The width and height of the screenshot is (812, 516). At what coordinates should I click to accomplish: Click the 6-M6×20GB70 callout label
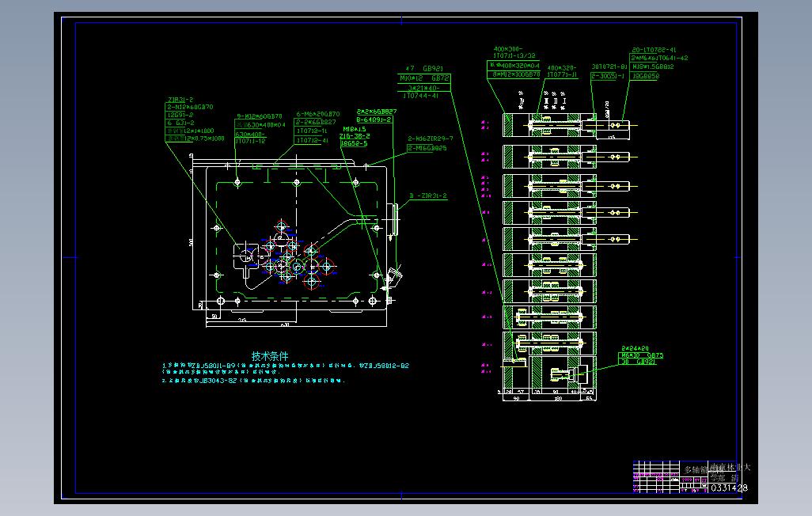(318, 114)
